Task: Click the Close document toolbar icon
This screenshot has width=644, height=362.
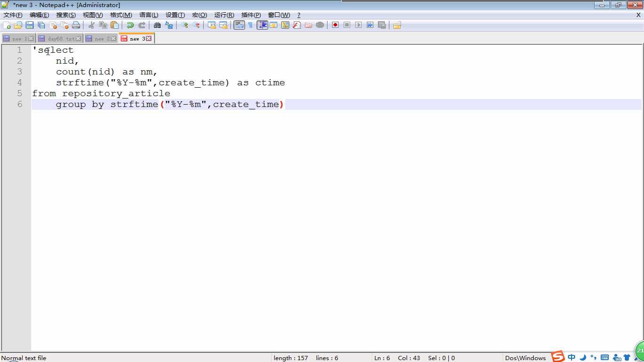Action: coord(53,25)
